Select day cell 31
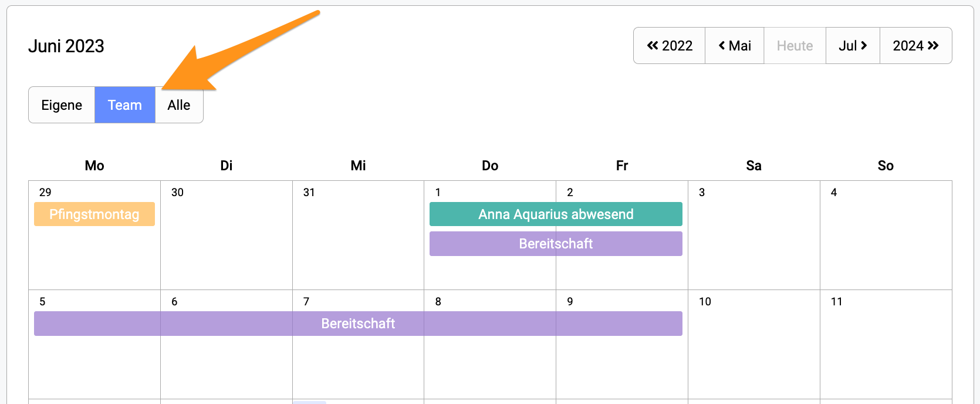 pos(358,235)
